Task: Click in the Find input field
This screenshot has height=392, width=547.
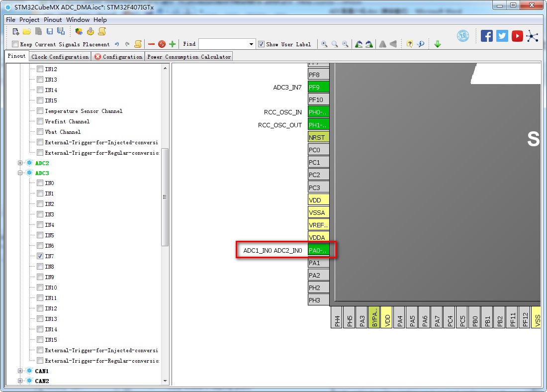Action: point(223,44)
